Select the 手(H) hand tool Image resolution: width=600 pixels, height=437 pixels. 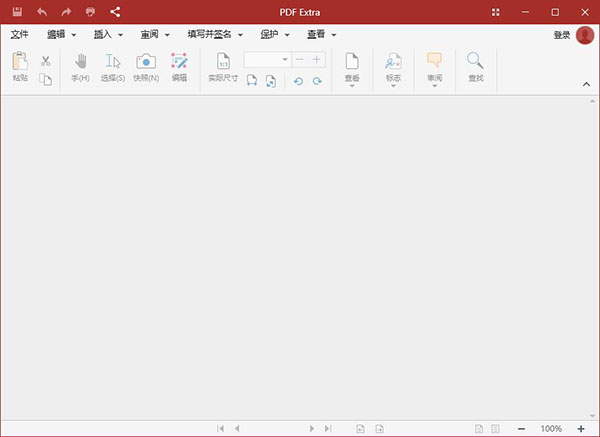click(81, 67)
